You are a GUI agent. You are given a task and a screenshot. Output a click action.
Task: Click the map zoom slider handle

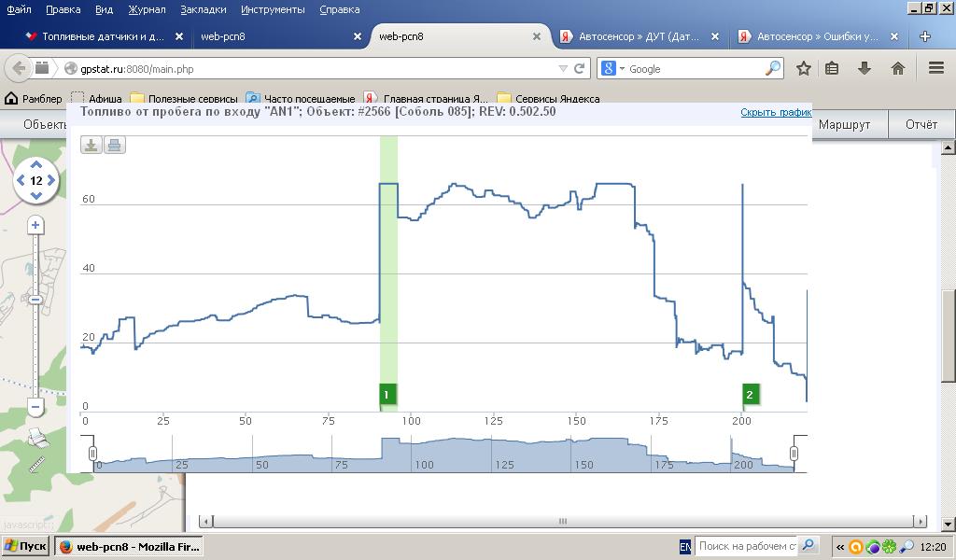pyautogui.click(x=35, y=300)
